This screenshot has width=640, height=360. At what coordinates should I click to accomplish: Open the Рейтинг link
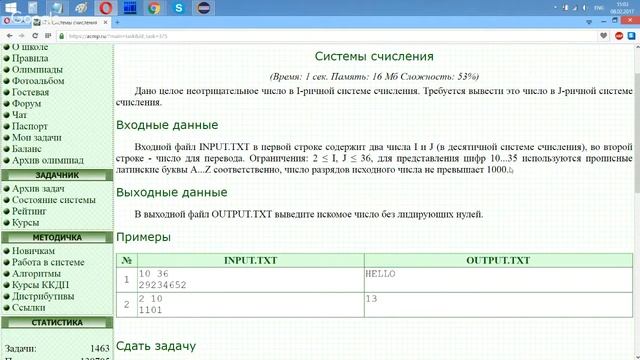coord(29,211)
